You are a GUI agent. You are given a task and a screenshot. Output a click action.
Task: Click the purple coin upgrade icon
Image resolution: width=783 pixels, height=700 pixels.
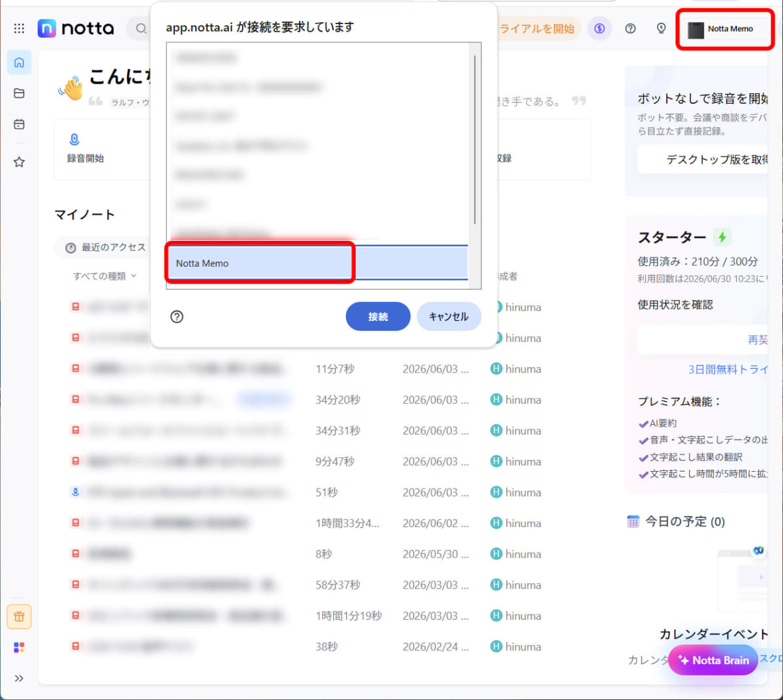600,29
